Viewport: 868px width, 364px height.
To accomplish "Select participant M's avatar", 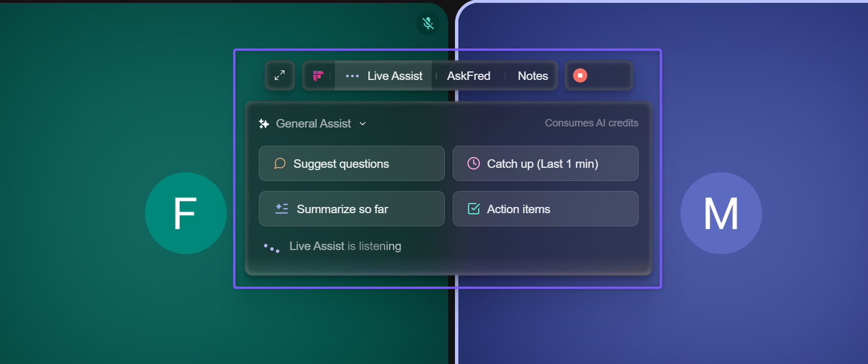I will click(x=721, y=213).
